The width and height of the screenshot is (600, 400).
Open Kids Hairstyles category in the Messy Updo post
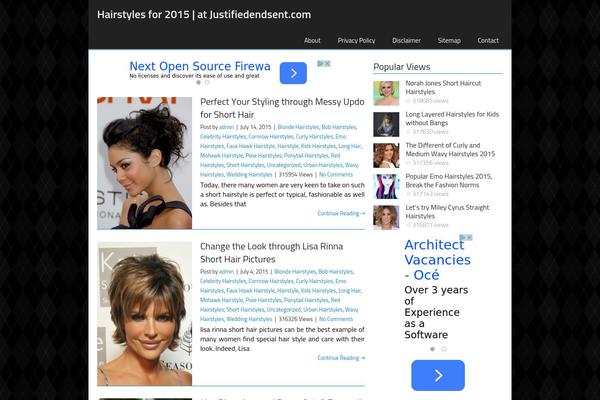318,146
